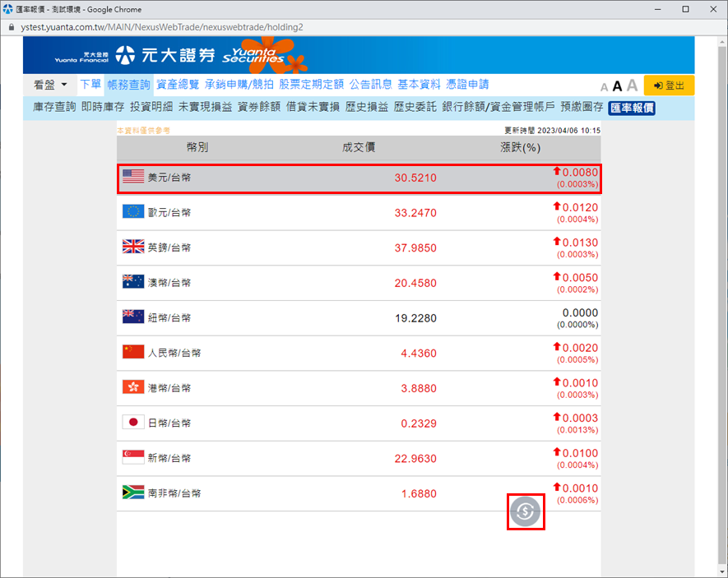Click the South Africa flag icon
The image size is (728, 578).
(133, 492)
